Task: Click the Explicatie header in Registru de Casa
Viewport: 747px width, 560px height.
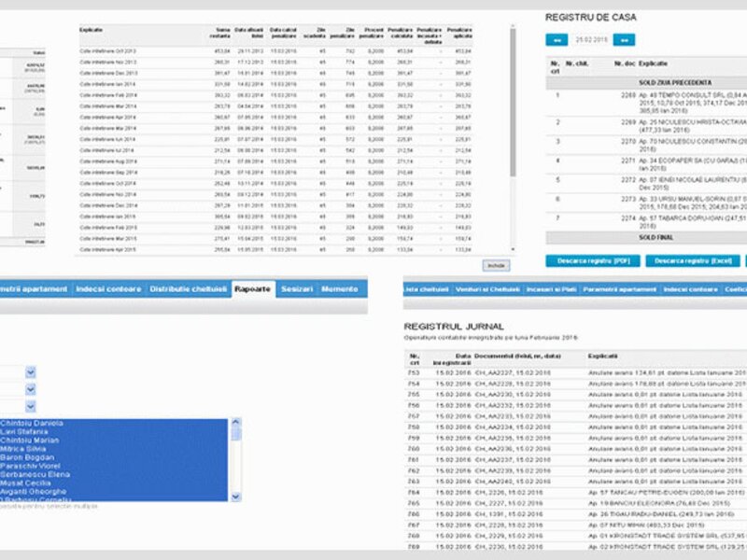Action: 653,63
